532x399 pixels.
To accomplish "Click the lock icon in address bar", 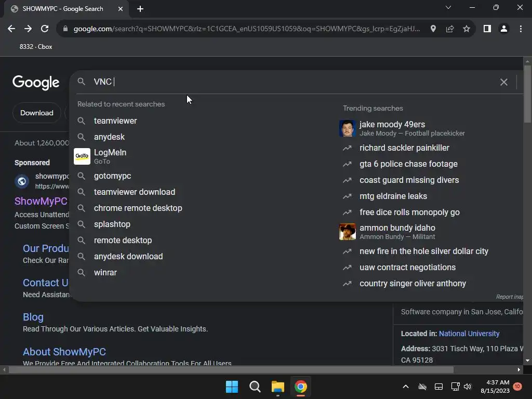I will [65, 29].
